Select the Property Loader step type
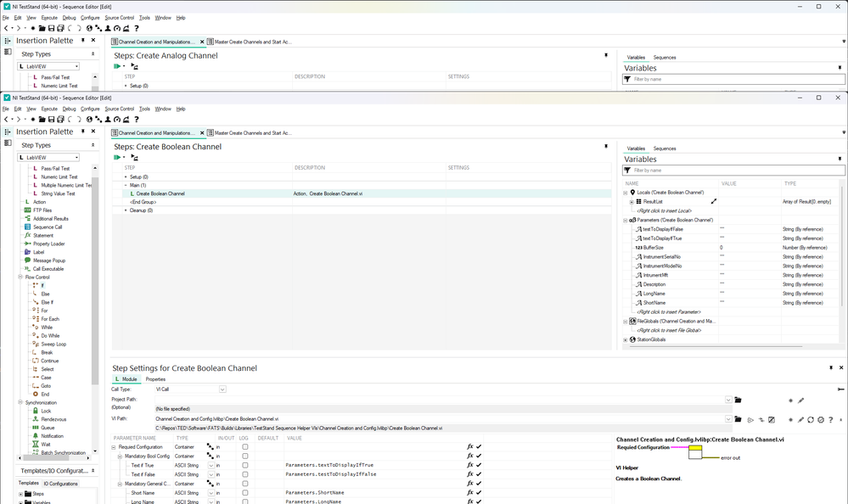 point(48,244)
